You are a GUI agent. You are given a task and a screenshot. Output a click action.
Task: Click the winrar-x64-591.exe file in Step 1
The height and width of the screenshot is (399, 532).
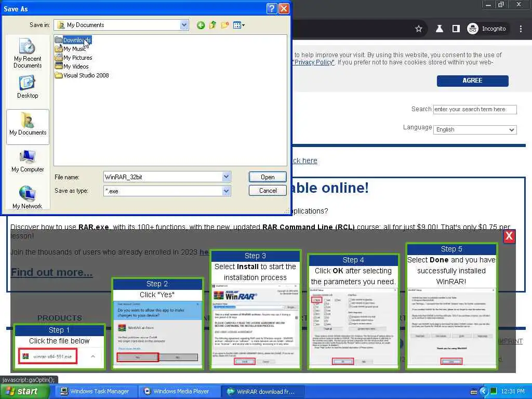pyautogui.click(x=48, y=356)
